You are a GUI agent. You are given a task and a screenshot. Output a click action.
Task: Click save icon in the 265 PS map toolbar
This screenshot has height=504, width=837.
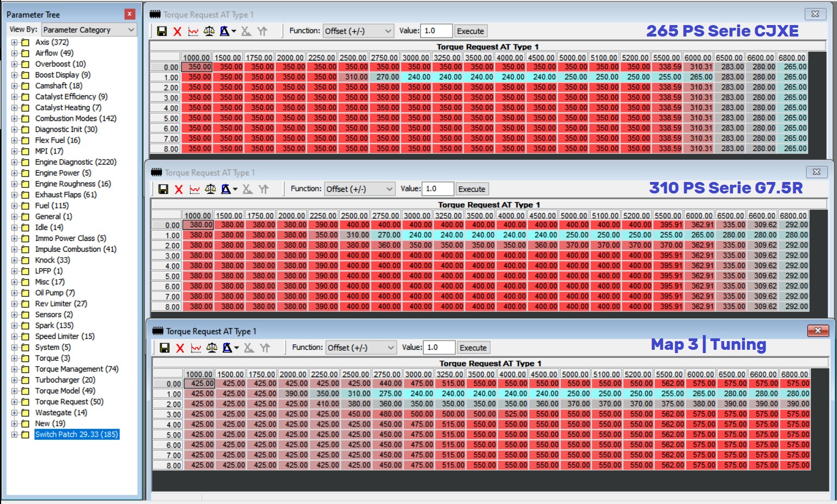(x=162, y=32)
